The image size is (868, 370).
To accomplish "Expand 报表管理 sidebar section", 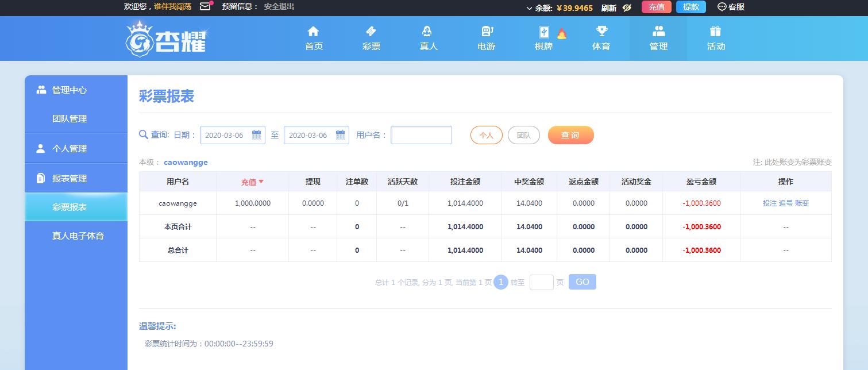I will point(76,178).
